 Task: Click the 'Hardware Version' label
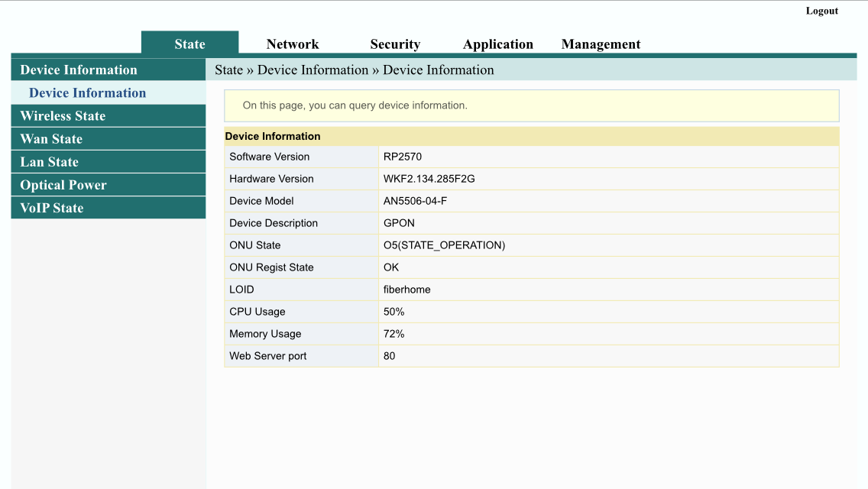(271, 179)
